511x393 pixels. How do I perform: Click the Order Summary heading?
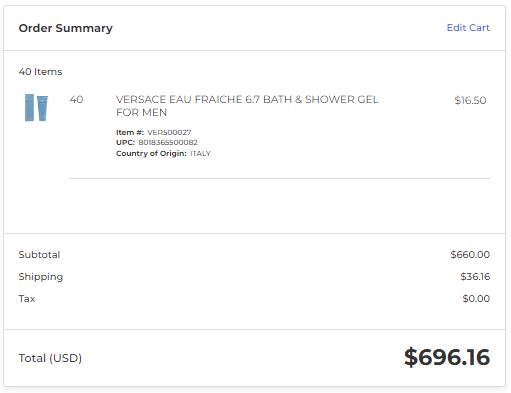66,28
